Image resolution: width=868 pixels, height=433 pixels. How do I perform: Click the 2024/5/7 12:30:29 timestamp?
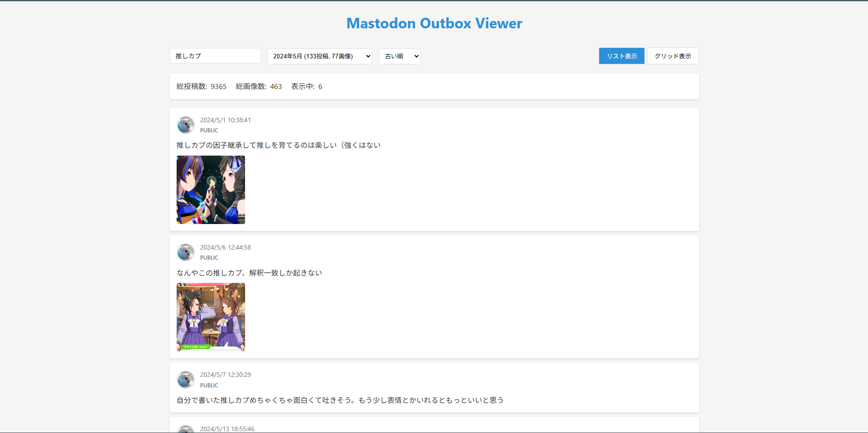pos(225,375)
